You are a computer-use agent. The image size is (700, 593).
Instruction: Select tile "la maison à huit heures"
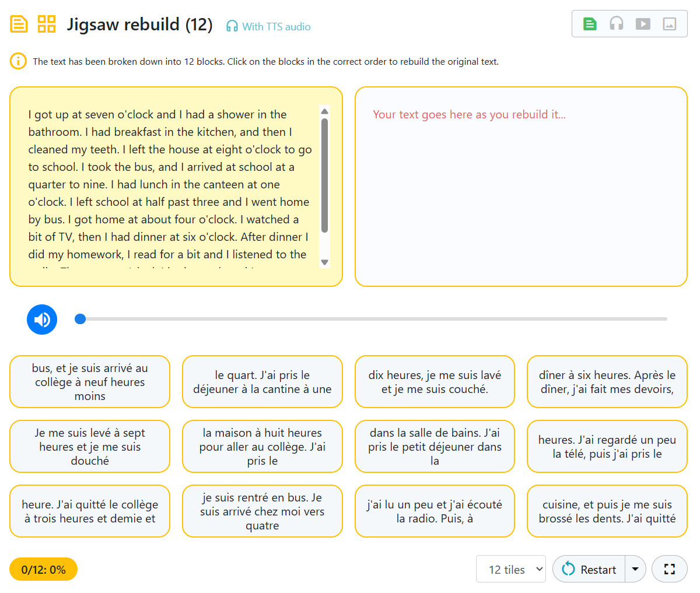click(x=262, y=447)
